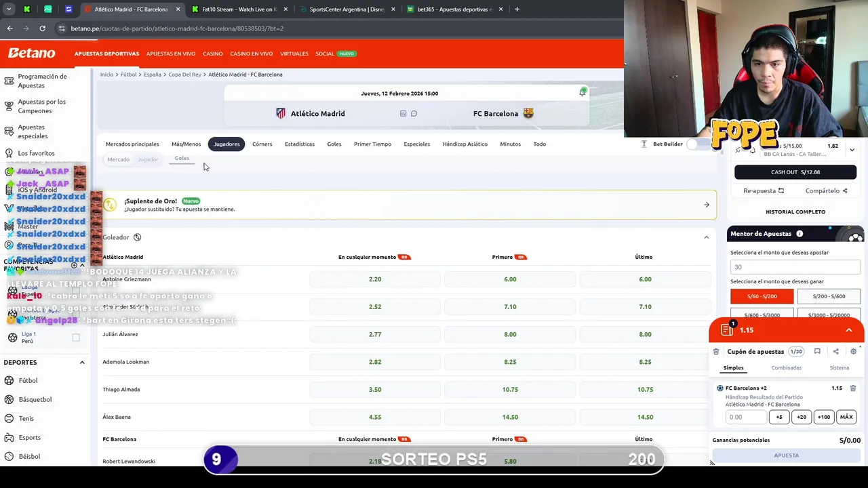The height and width of the screenshot is (488, 868).
Task: Select Thiago Almada last scorer 10.75
Action: pos(645,390)
